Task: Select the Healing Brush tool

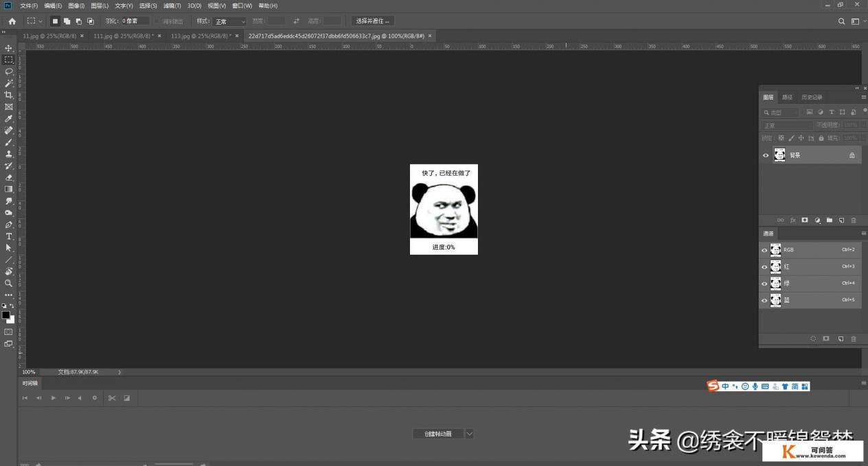Action: click(8, 130)
